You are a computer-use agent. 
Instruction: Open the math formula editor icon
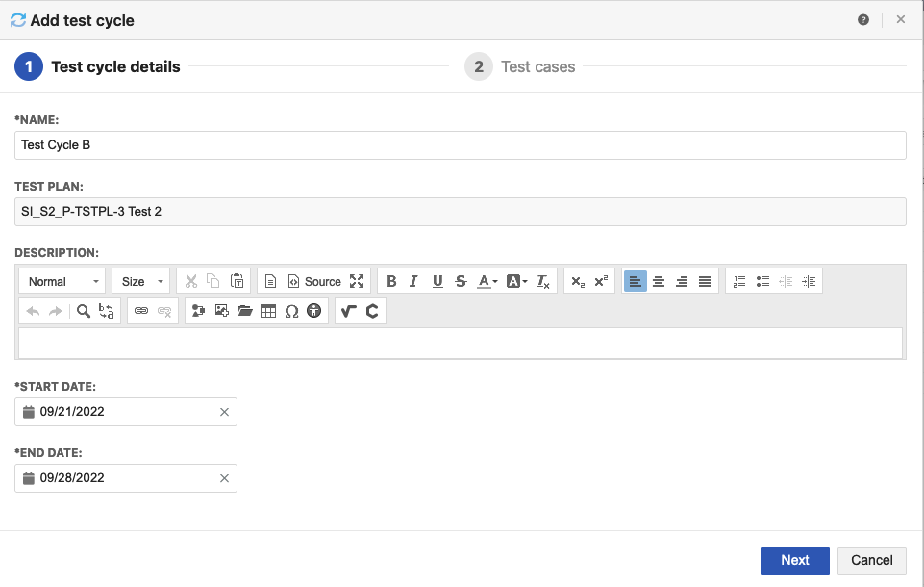tap(348, 311)
